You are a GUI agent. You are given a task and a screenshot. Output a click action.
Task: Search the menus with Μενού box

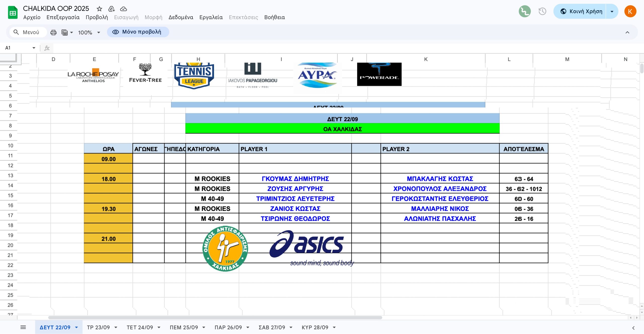pos(28,32)
